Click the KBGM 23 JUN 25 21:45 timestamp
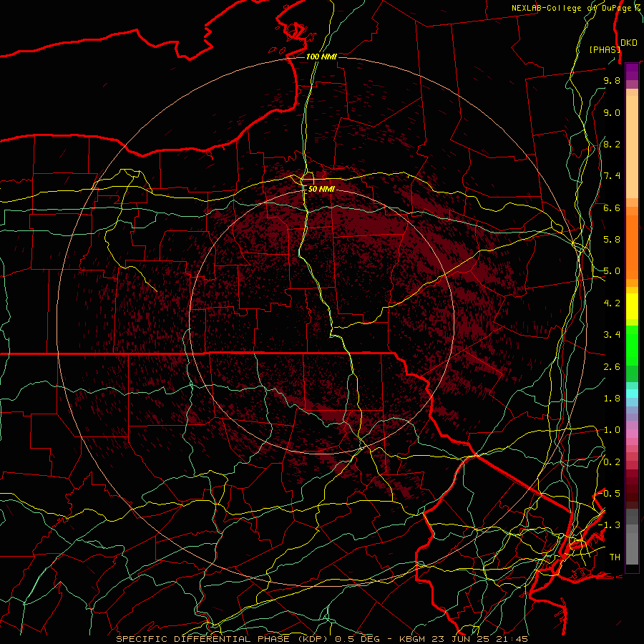644x644 pixels. click(x=462, y=639)
